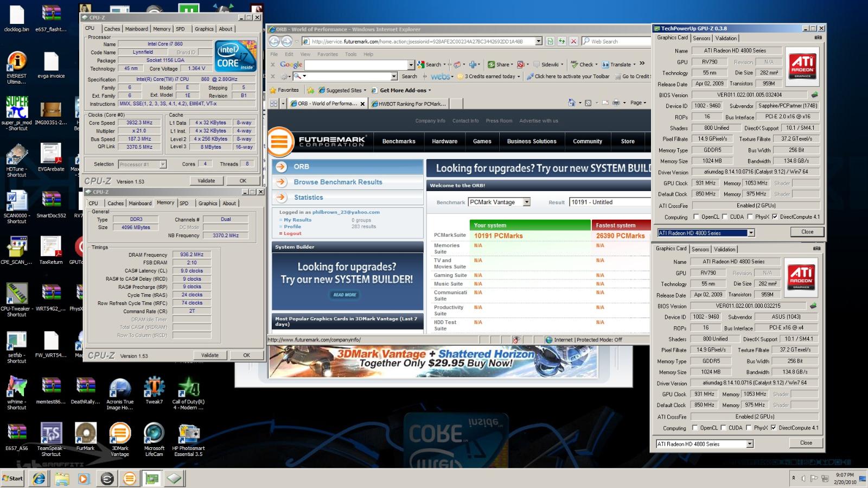Open IE Home page icon
The height and width of the screenshot is (488, 868).
tap(571, 103)
